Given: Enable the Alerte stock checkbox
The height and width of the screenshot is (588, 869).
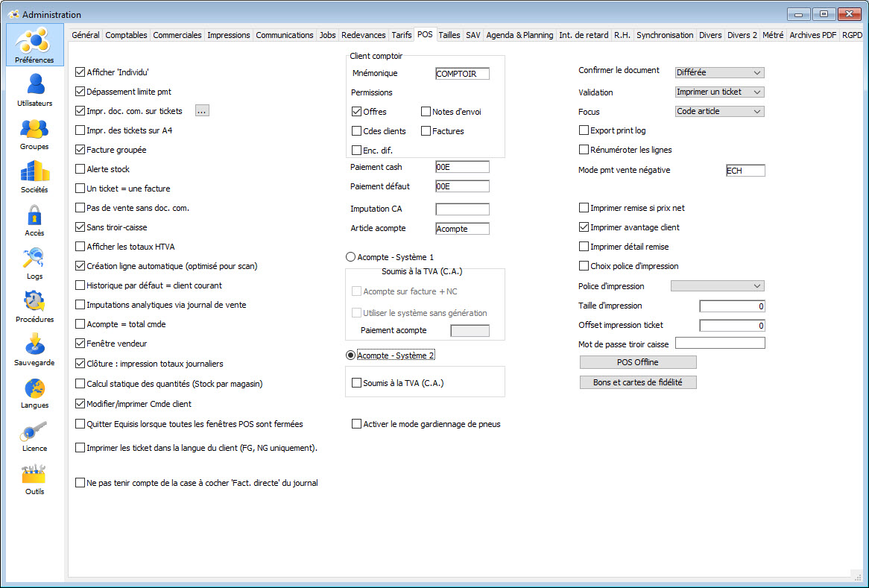Looking at the screenshot, I should click(x=80, y=169).
